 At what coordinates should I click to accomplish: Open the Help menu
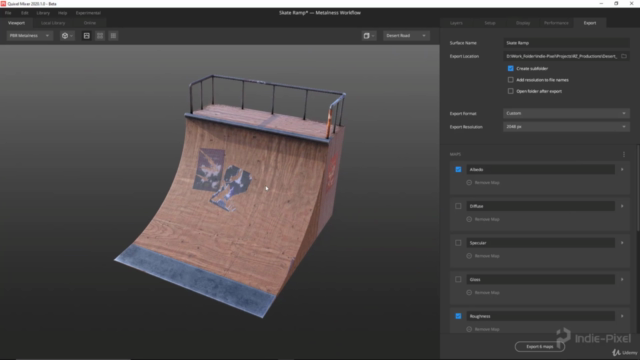tap(62, 13)
